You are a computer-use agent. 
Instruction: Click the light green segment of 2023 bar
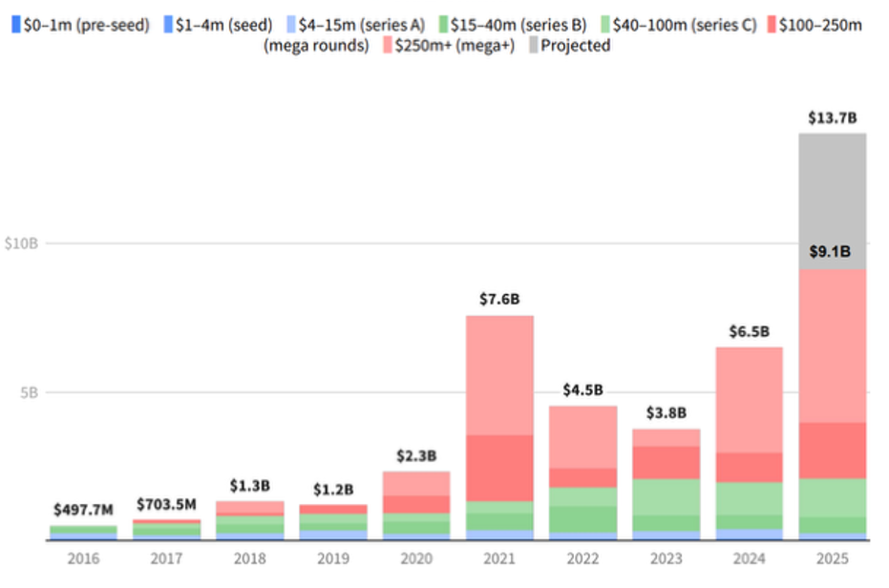pyautogui.click(x=666, y=496)
